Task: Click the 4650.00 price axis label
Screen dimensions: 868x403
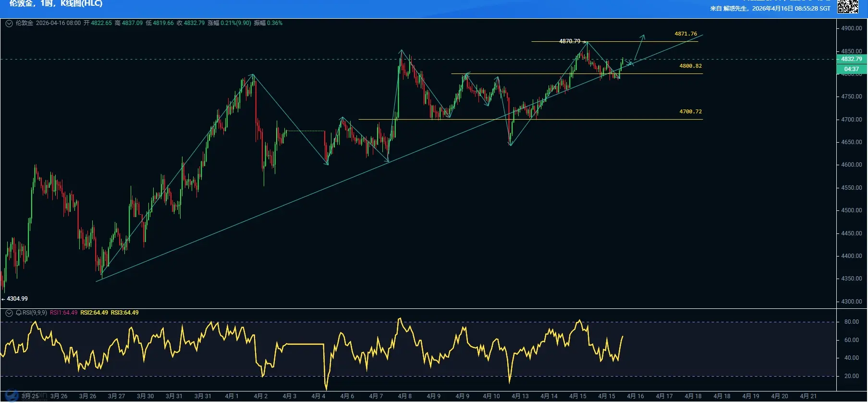Action: (851, 142)
